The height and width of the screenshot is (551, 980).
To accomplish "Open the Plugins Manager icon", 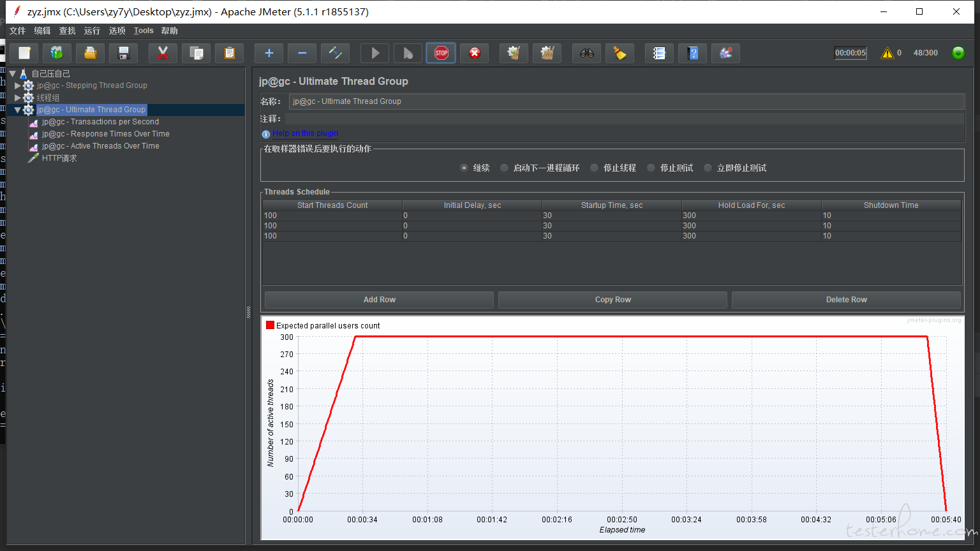I will 726,53.
